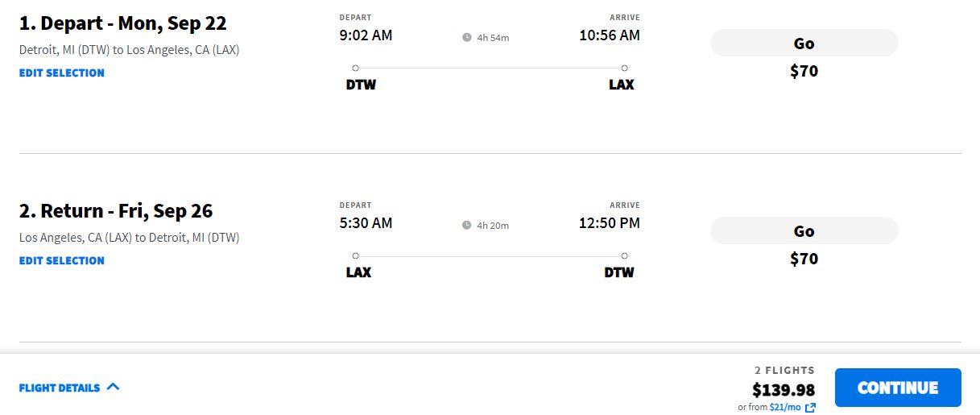The image size is (980, 415).
Task: Click the LAX origin dot on the return route
Action: pyautogui.click(x=355, y=255)
